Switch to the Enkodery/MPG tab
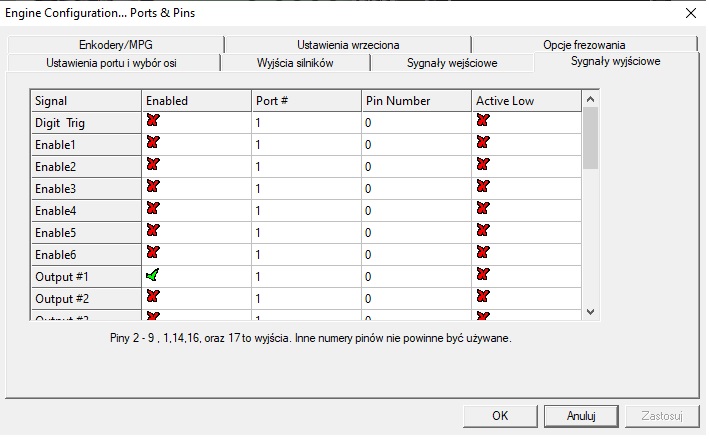This screenshot has height=440, width=709. 115,45
